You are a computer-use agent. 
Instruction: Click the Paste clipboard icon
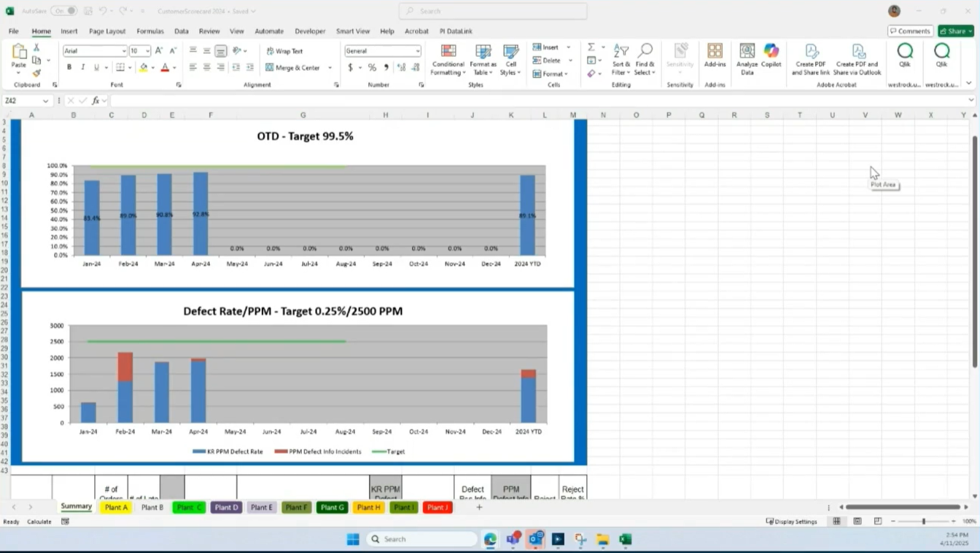[18, 52]
